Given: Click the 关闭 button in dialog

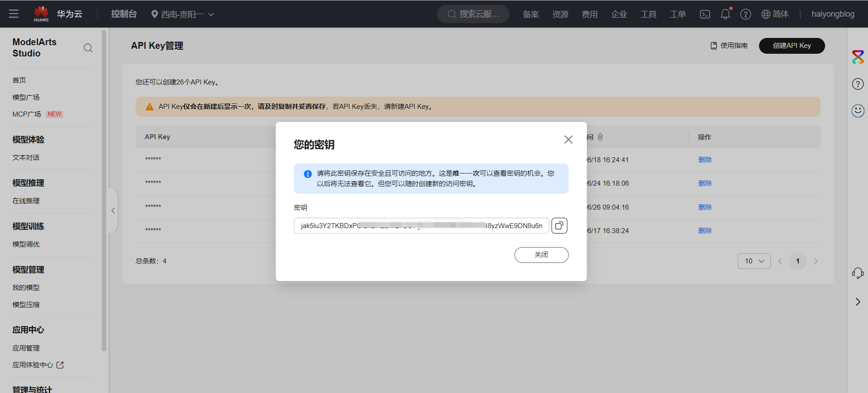Looking at the screenshot, I should [541, 255].
